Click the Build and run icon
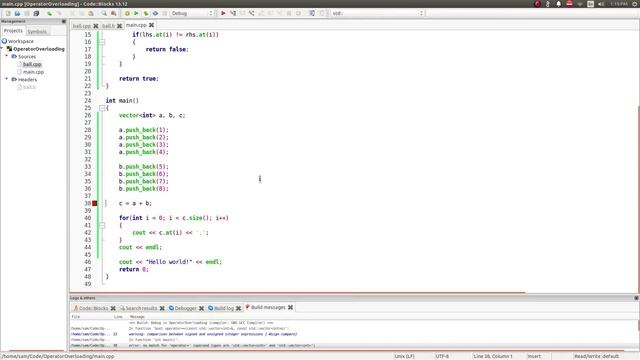This screenshot has height=360, width=640. click(146, 13)
